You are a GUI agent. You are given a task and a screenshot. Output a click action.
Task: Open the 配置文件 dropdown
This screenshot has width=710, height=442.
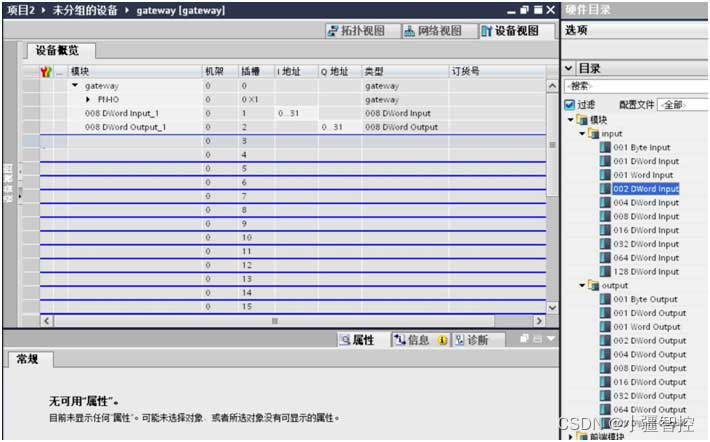tap(682, 105)
